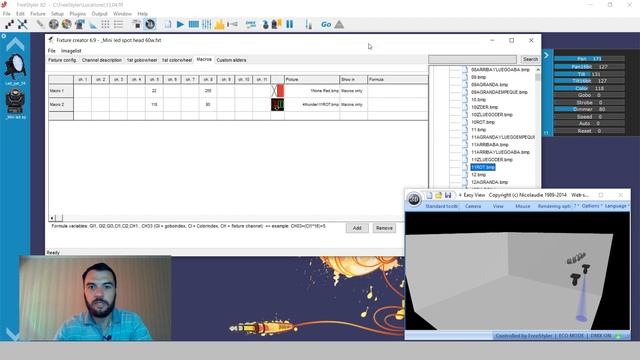Image resolution: width=640 pixels, height=360 pixels.
Task: Click the blank new-document toolbar icon
Action: coord(168,24)
